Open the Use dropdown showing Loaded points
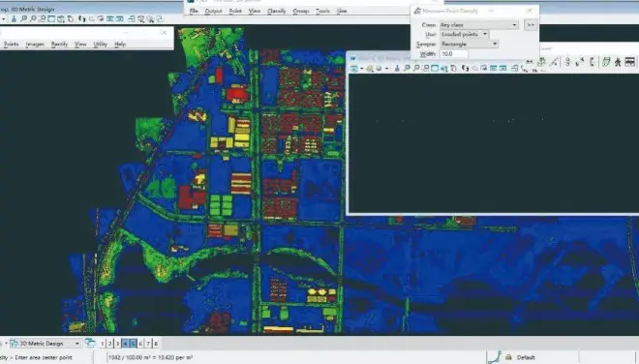Image resolution: width=639 pixels, height=364 pixels. (x=464, y=34)
